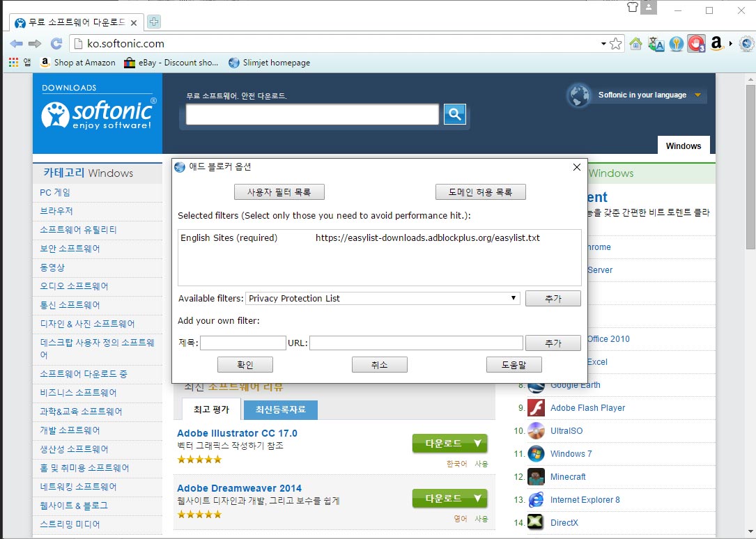Switch to the 최신등록자료 tab
This screenshot has height=539, width=756.
click(x=280, y=409)
